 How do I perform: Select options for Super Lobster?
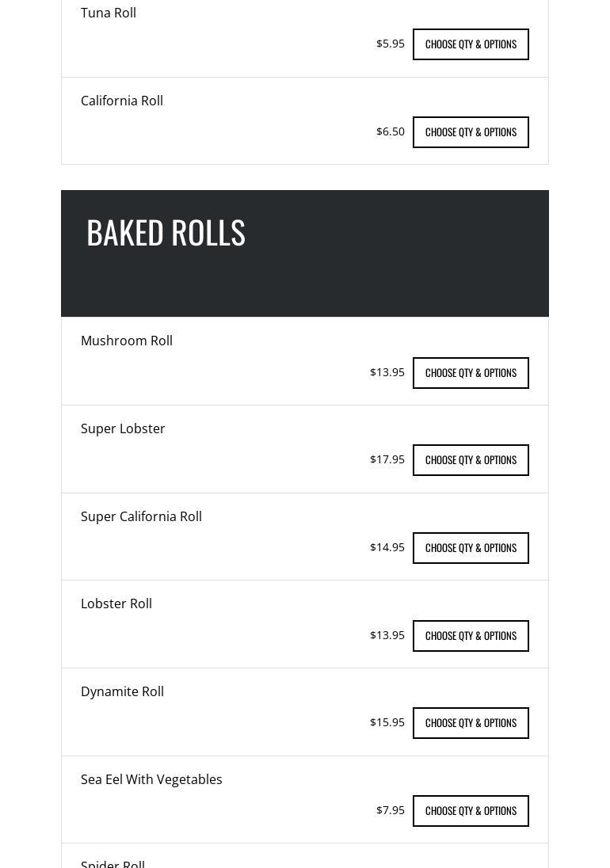pos(471,460)
